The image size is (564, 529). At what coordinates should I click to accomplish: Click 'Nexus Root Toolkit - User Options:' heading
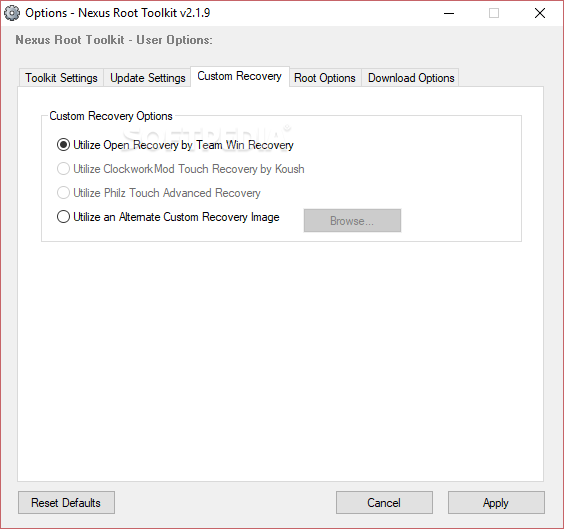tap(114, 40)
